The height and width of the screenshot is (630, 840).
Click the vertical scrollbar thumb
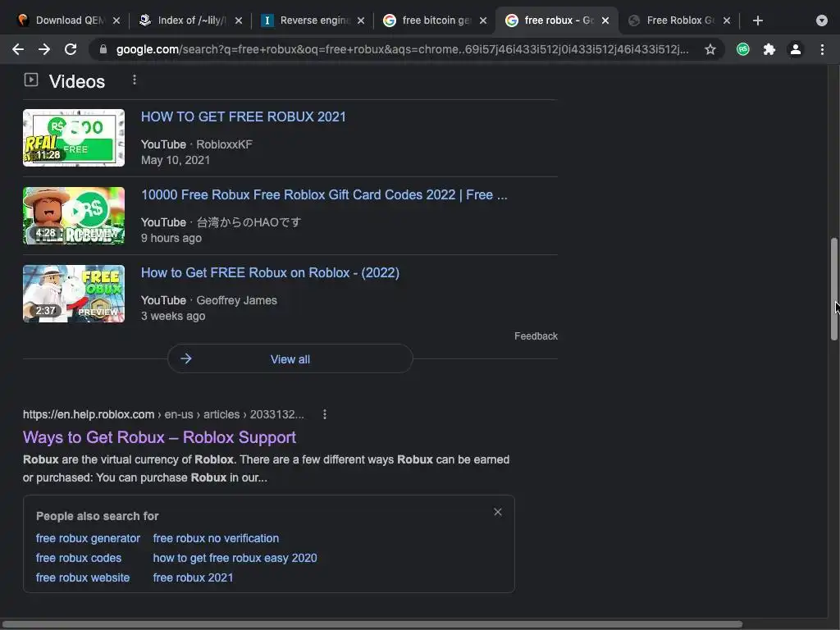pyautogui.click(x=834, y=290)
